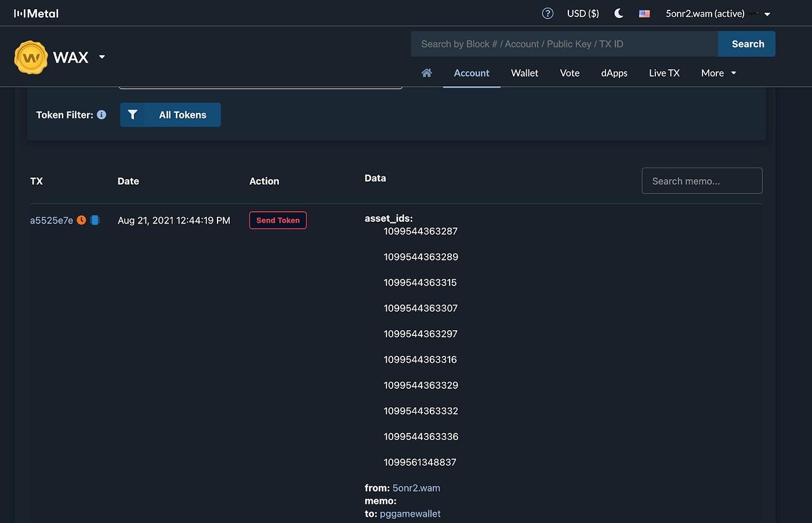Change language via US flag icon
Image resolution: width=812 pixels, height=523 pixels.
[644, 13]
